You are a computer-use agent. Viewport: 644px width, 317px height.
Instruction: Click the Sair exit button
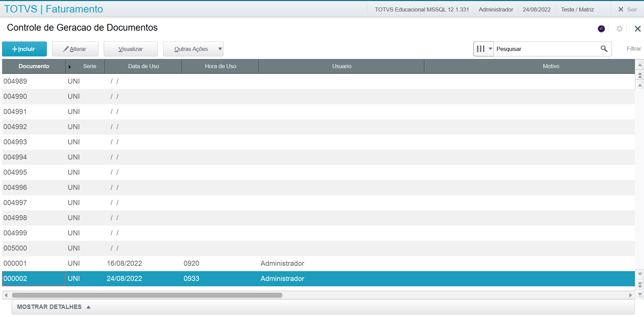627,9
